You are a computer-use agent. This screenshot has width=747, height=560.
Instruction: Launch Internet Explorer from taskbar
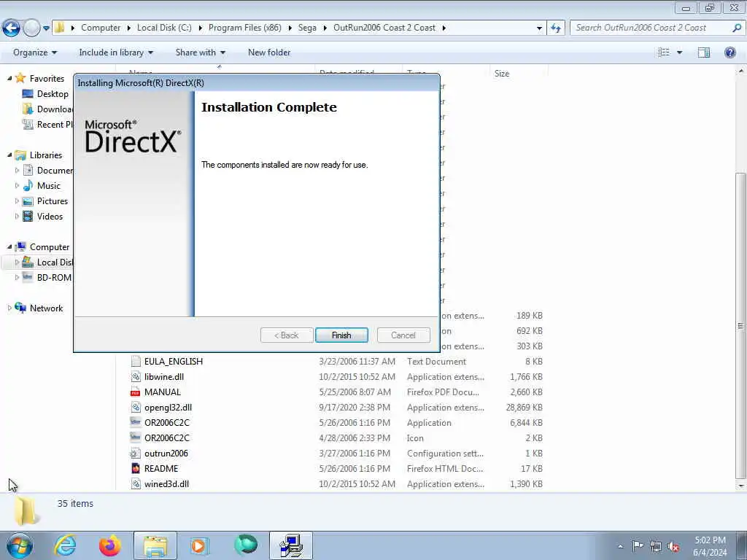pyautogui.click(x=65, y=545)
